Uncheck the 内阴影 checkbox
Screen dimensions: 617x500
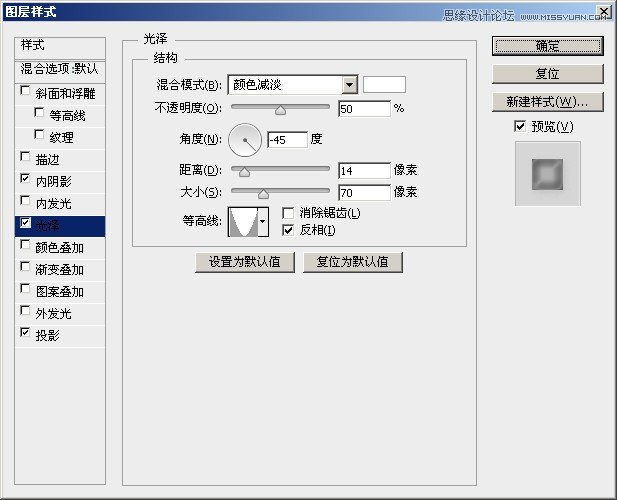25,179
